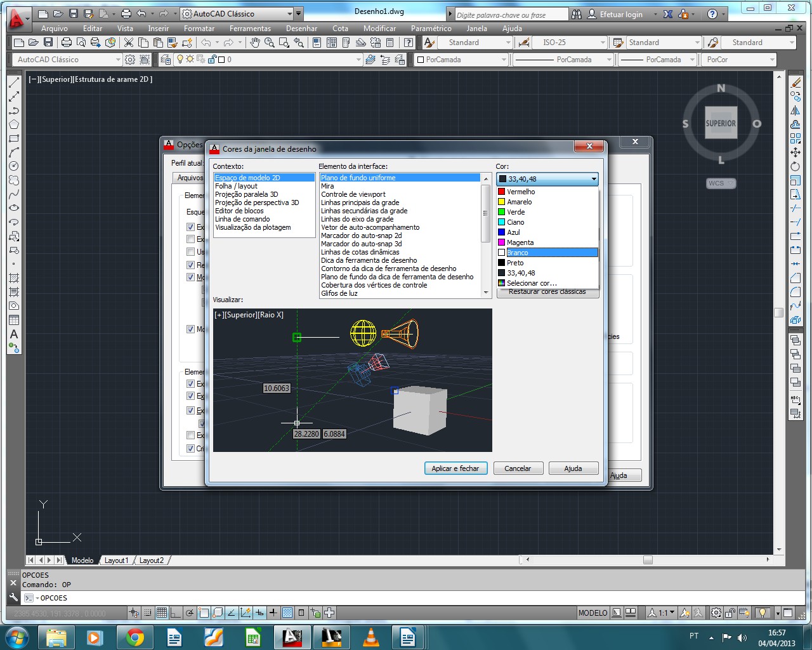Toggle Dynamic Input in status bar
The width and height of the screenshot is (812, 650).
pyautogui.click(x=259, y=613)
